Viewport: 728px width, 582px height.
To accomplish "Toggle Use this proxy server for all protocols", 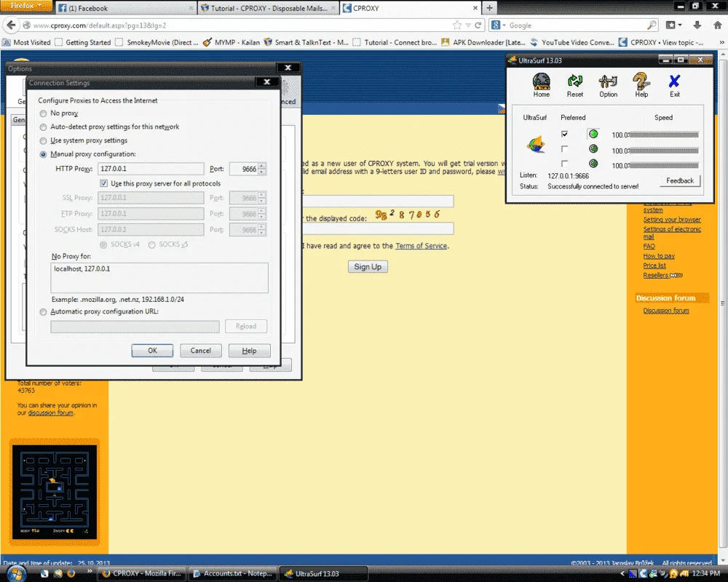I will click(x=103, y=183).
